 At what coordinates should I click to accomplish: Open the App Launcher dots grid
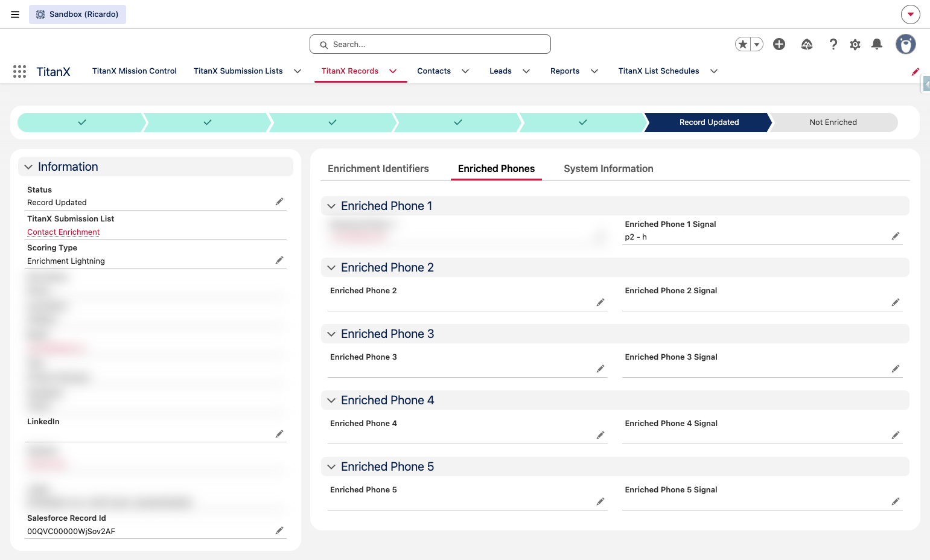pyautogui.click(x=19, y=71)
